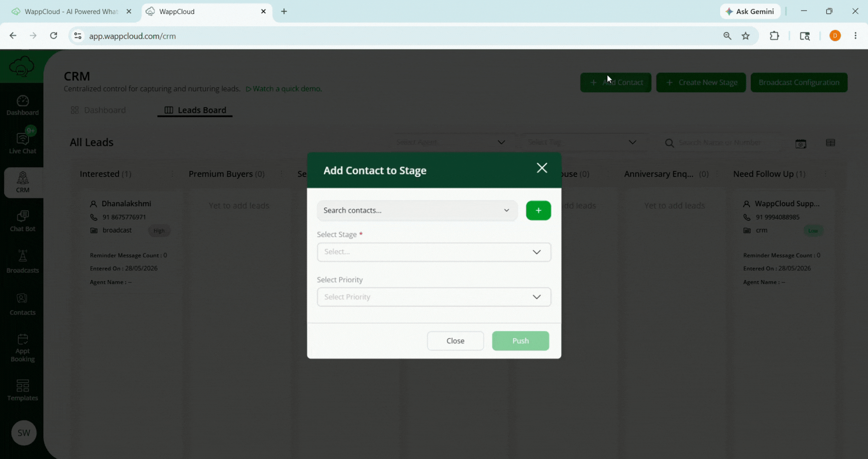This screenshot has width=868, height=459.
Task: Click the Create New Stage button
Action: click(x=701, y=83)
